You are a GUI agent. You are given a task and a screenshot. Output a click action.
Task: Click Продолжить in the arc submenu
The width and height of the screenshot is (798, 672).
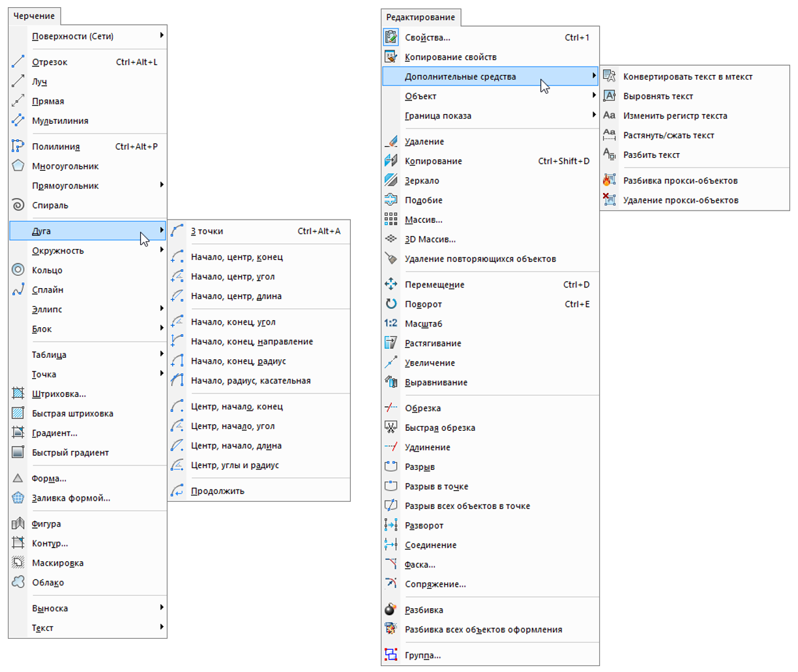click(218, 491)
